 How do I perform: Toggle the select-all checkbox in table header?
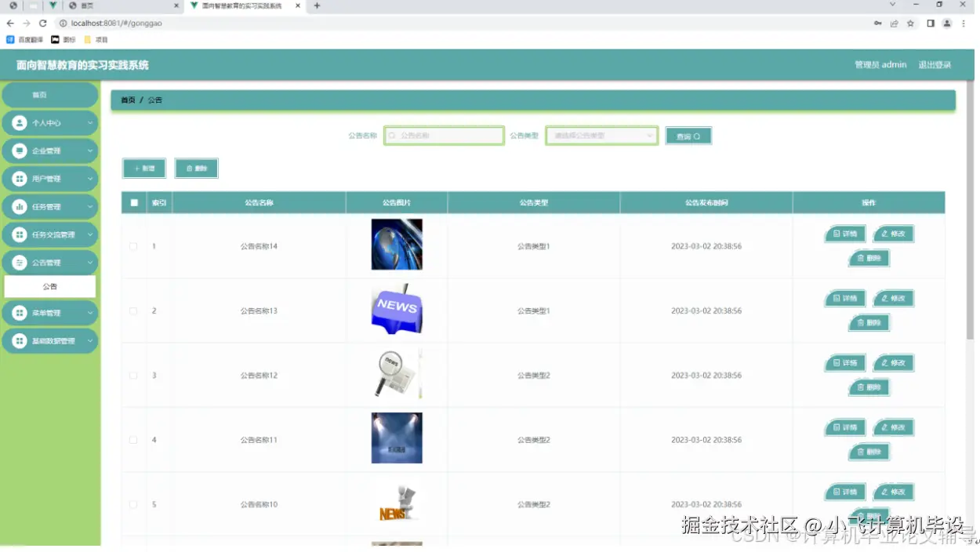(x=134, y=202)
